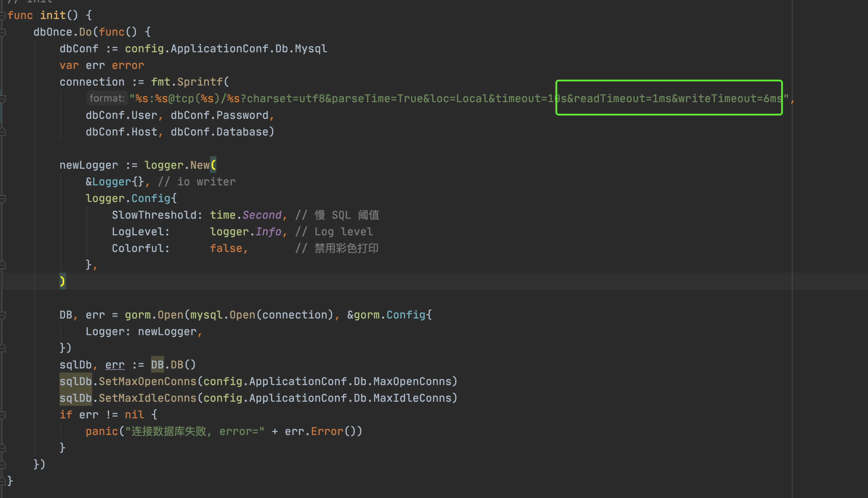Place caret on highlighted closing yellow parenthesis
The width and height of the screenshot is (868, 498).
click(x=62, y=281)
